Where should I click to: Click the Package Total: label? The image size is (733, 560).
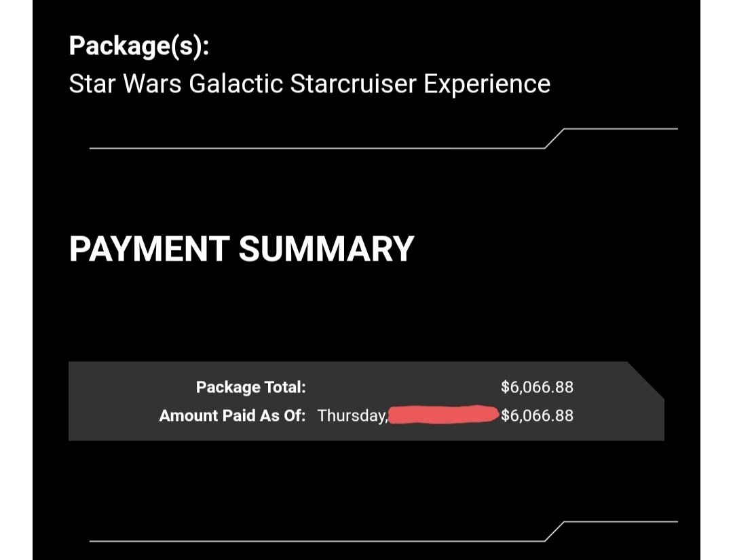(x=250, y=387)
